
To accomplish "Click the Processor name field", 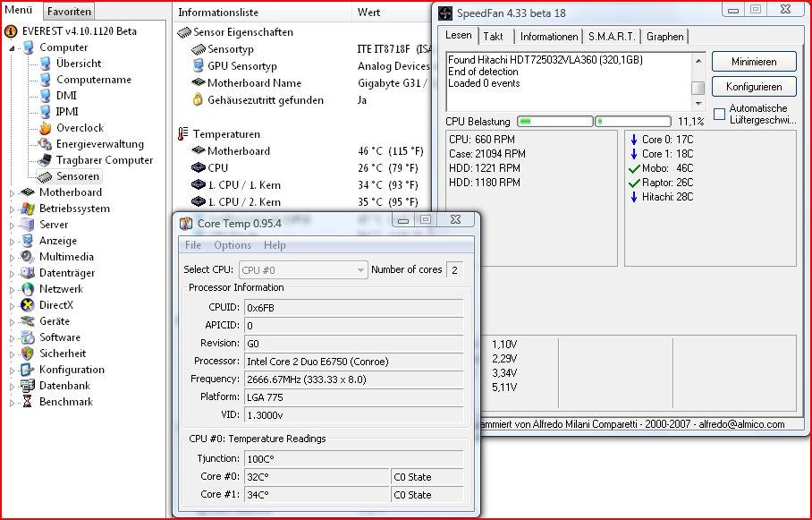I will coord(354,362).
